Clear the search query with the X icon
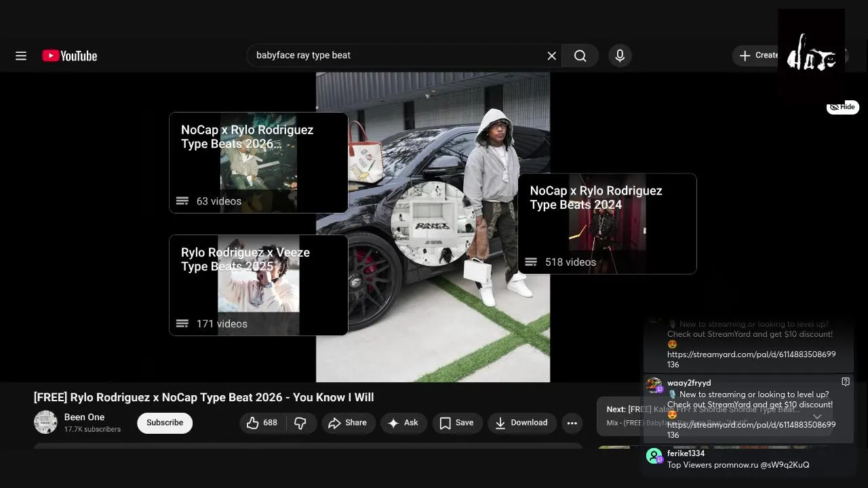The width and height of the screenshot is (868, 488). point(551,56)
